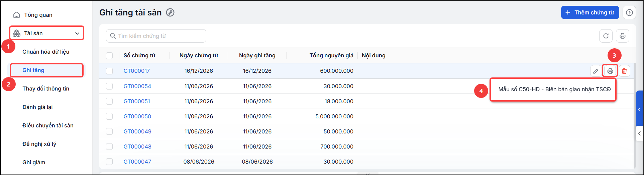Click the 50.000.000 value cell

tap(338, 131)
